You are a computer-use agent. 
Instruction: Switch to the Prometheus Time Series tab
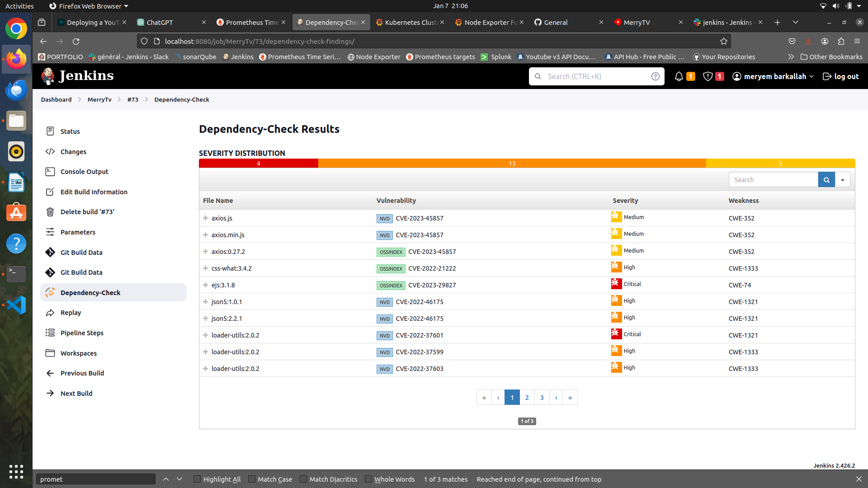pyautogui.click(x=251, y=22)
